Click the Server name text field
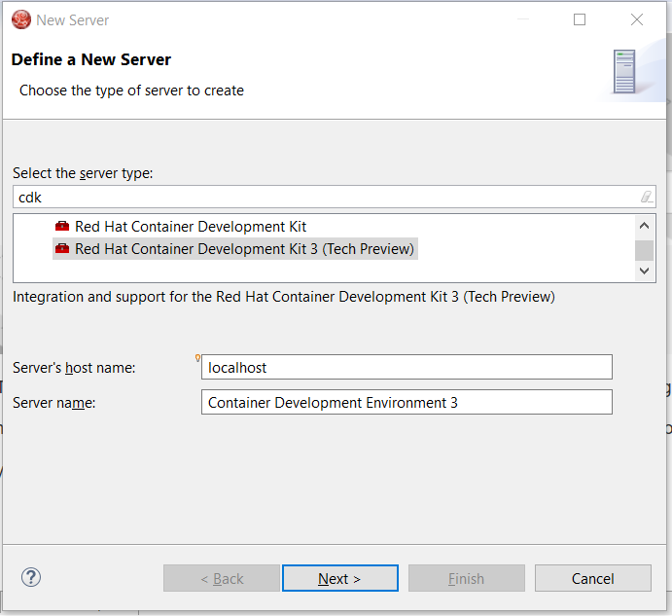The height and width of the screenshot is (616, 672). pyautogui.click(x=407, y=402)
